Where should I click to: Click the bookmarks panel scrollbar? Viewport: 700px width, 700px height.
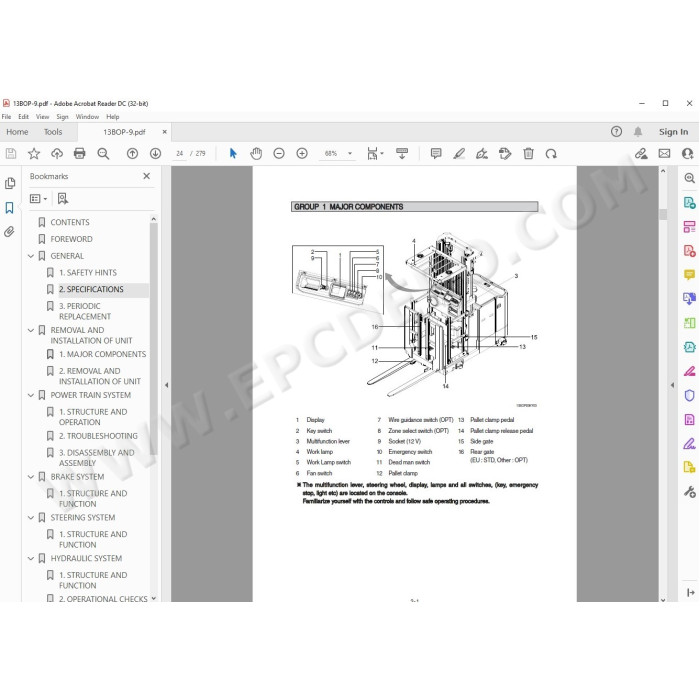click(x=154, y=339)
